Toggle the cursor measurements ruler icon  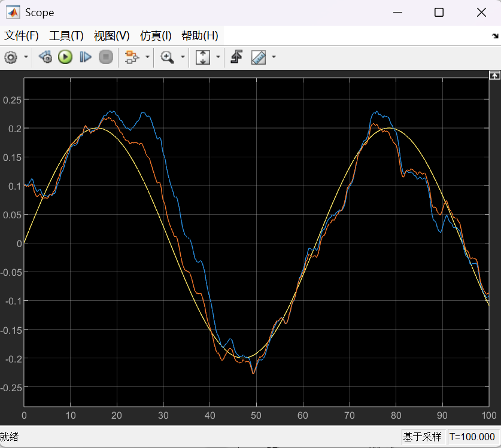(x=259, y=57)
